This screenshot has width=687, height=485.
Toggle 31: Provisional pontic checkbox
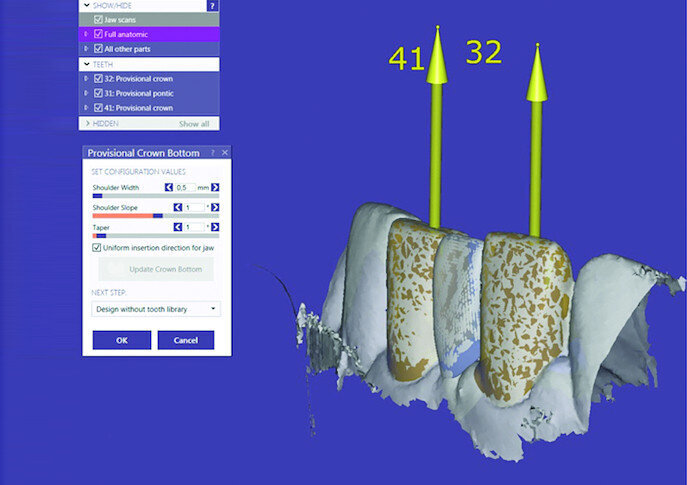tap(97, 93)
